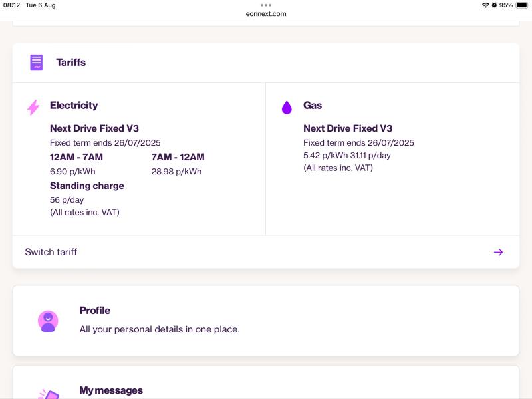This screenshot has height=399, width=532.
Task: Open the Switch tariff link
Action: tap(266, 252)
